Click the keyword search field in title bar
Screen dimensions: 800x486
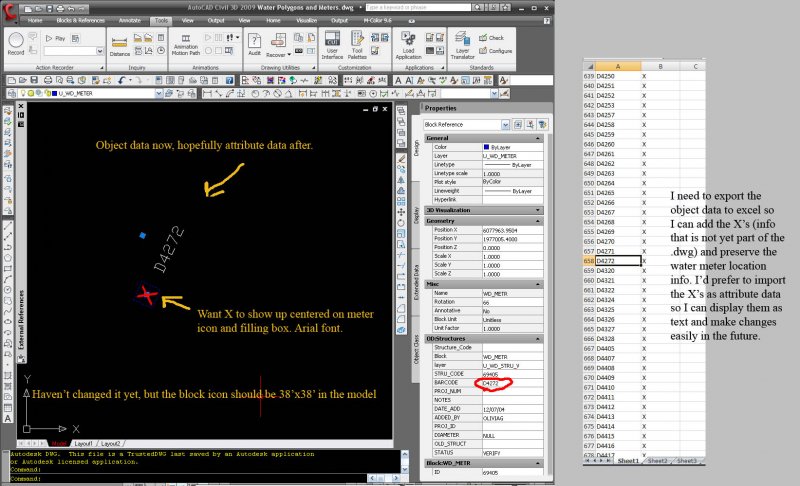pyautogui.click(x=417, y=8)
